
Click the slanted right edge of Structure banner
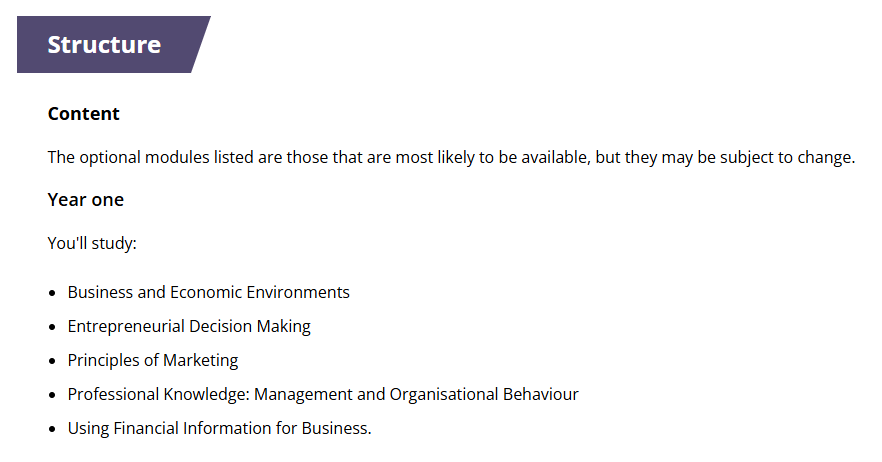(x=199, y=45)
